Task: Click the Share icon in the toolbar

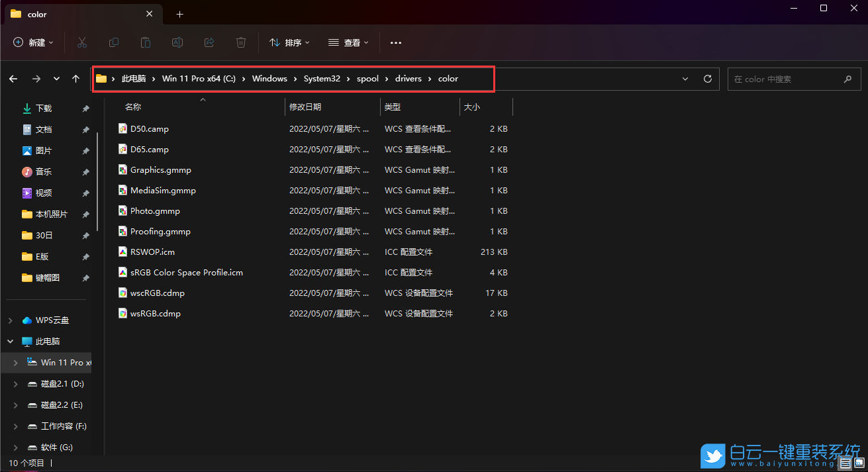Action: (209, 42)
